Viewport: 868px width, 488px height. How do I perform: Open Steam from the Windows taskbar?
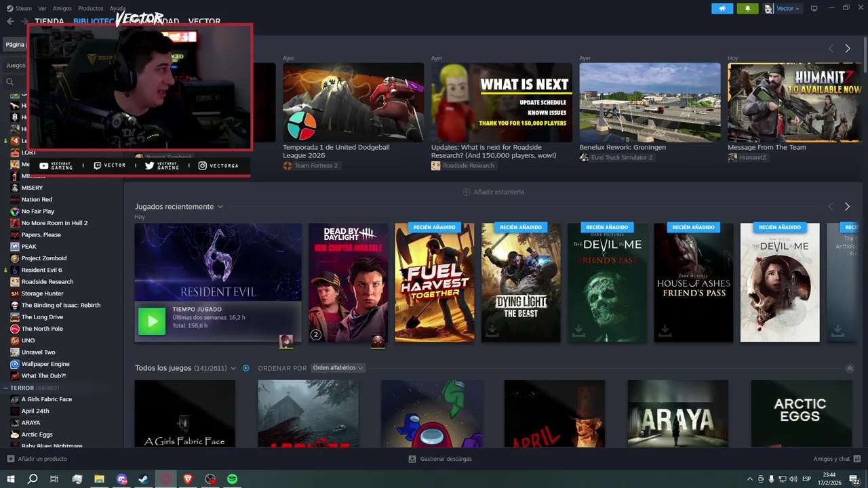click(144, 479)
